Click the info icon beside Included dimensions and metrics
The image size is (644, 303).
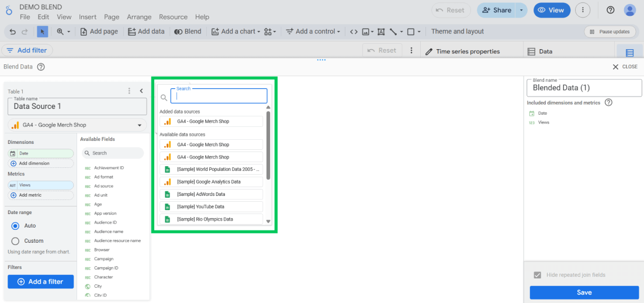pos(608,102)
